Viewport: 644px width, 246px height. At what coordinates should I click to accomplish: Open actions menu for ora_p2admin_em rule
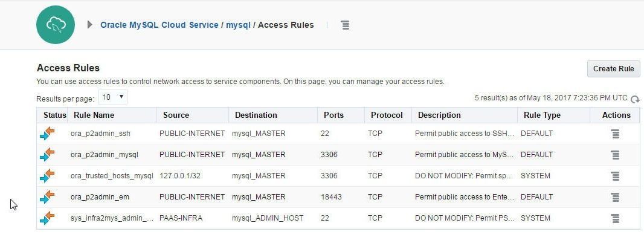[x=615, y=197]
